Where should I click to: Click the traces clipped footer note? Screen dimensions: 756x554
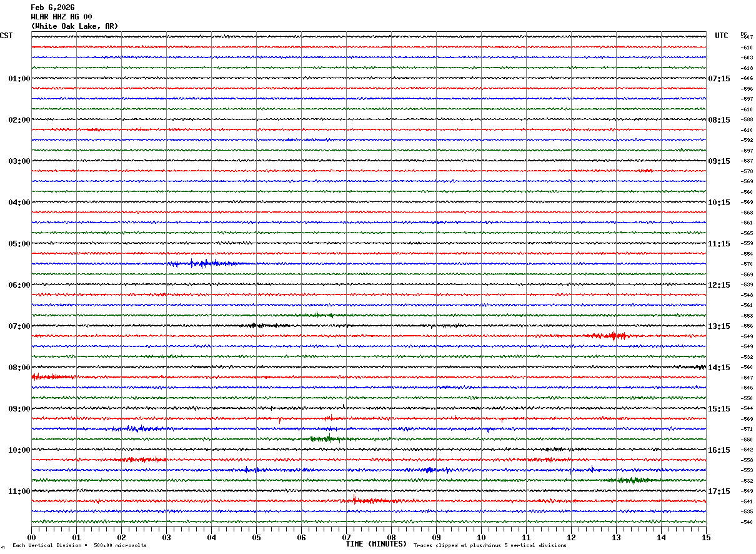[490, 546]
